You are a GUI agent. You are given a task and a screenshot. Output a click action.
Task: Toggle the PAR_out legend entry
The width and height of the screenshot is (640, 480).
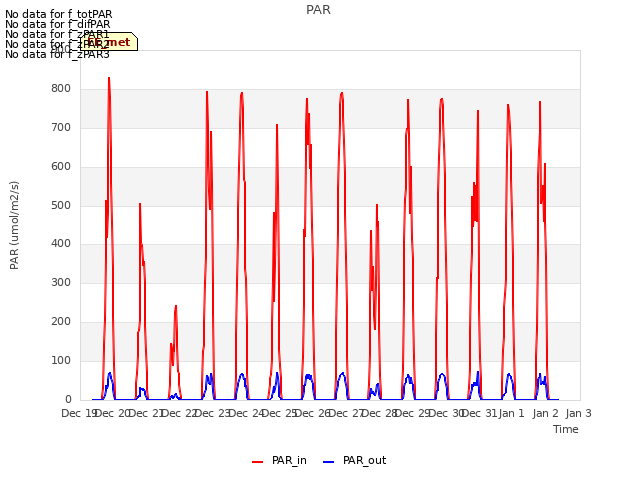[x=355, y=461]
